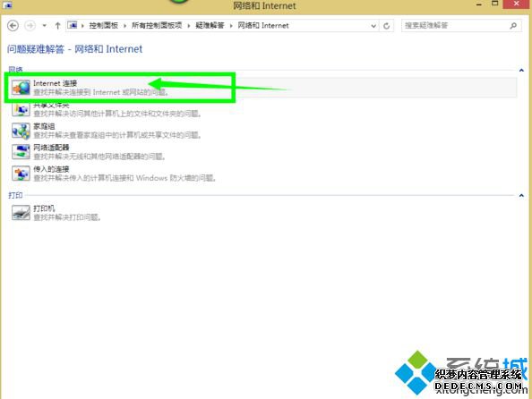Open the 家庭组 troubleshooter icon

click(21, 131)
